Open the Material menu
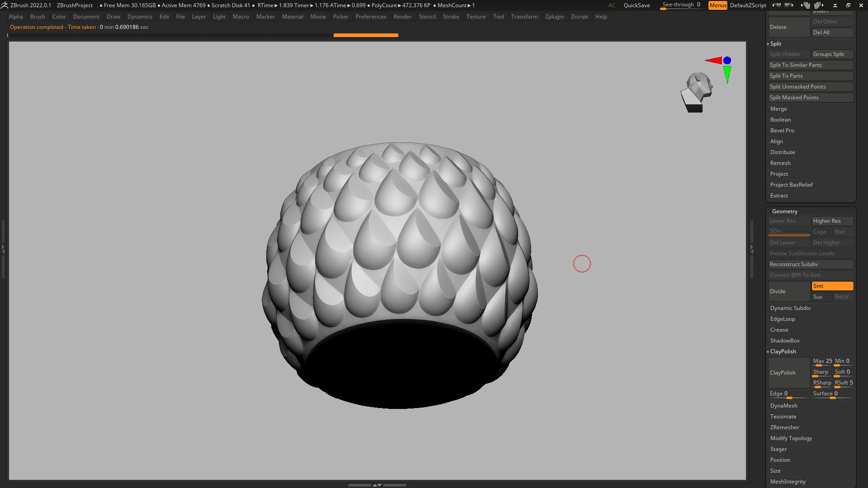The height and width of the screenshot is (488, 868). tap(292, 17)
